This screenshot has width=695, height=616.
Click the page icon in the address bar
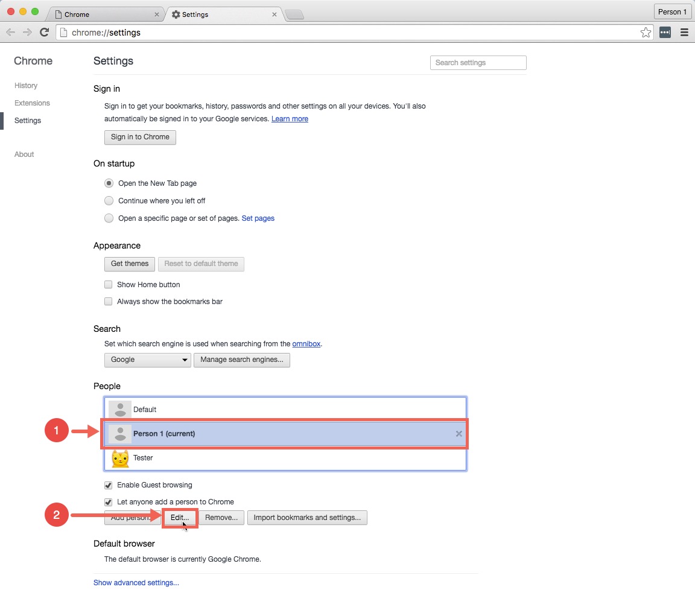(63, 33)
